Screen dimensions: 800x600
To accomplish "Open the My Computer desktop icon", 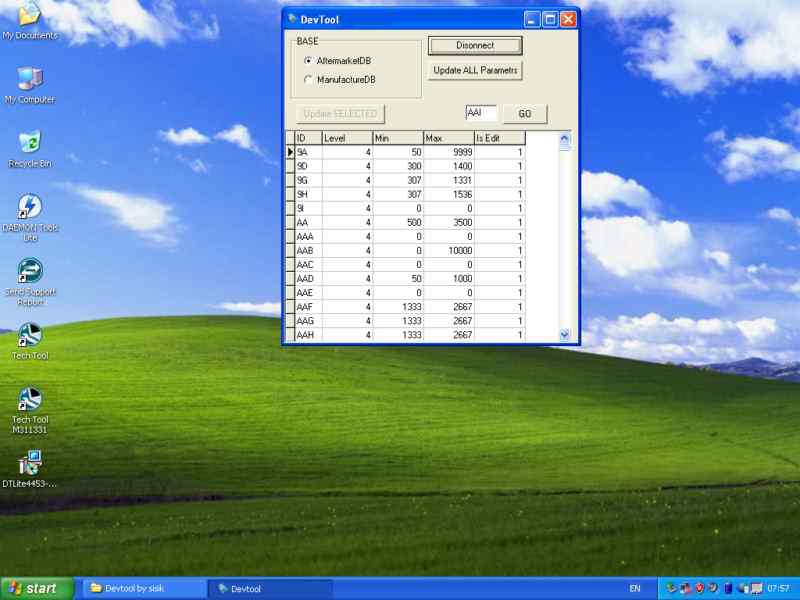I will (x=29, y=80).
